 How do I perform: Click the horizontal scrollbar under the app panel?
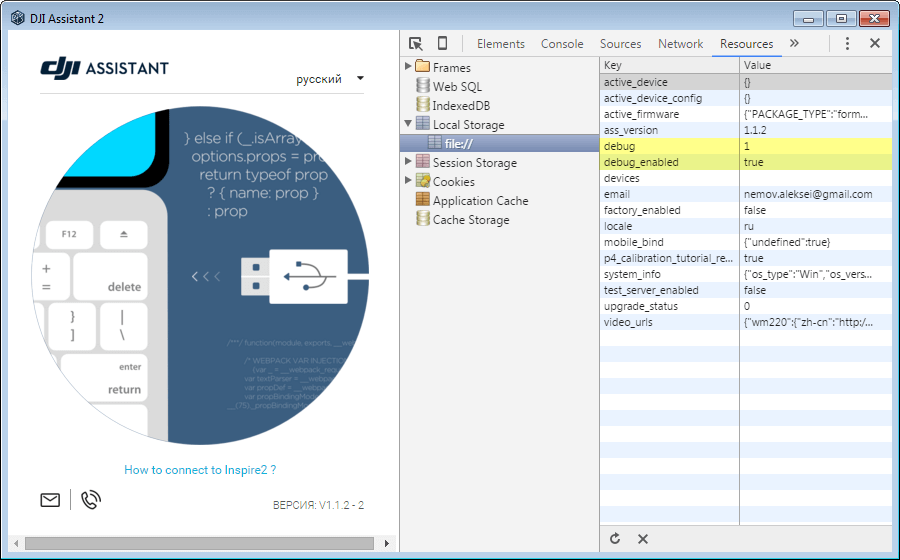(200, 544)
